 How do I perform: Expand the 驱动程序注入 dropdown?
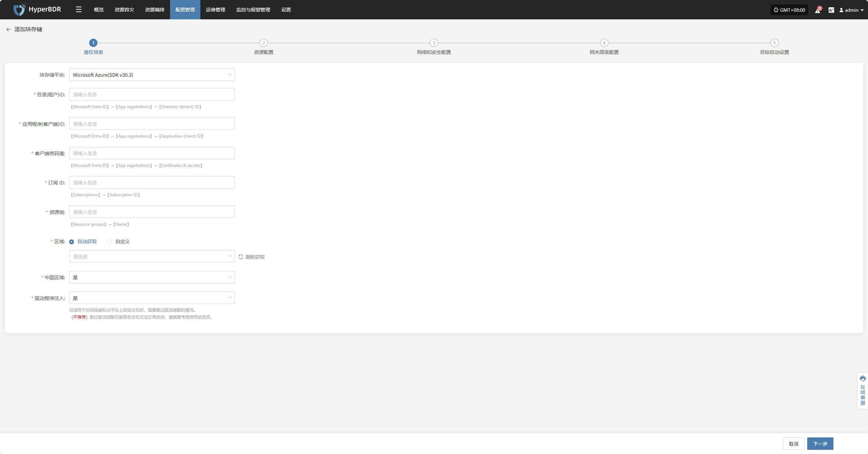(x=152, y=298)
